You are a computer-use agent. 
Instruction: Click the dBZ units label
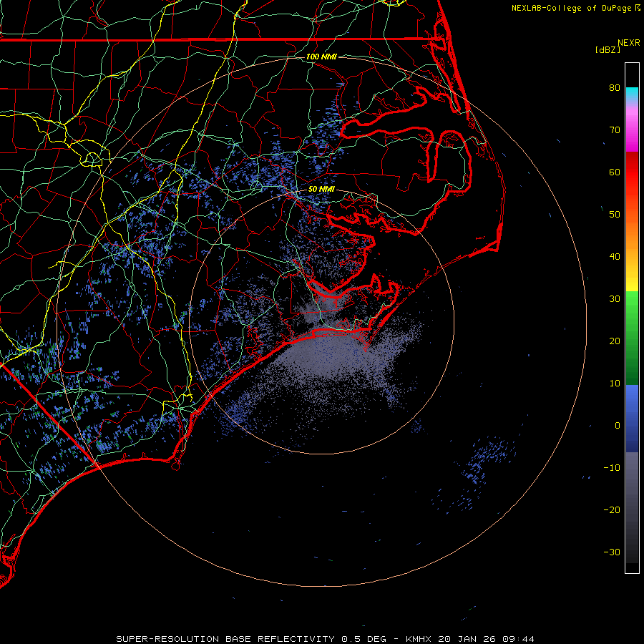(x=608, y=50)
